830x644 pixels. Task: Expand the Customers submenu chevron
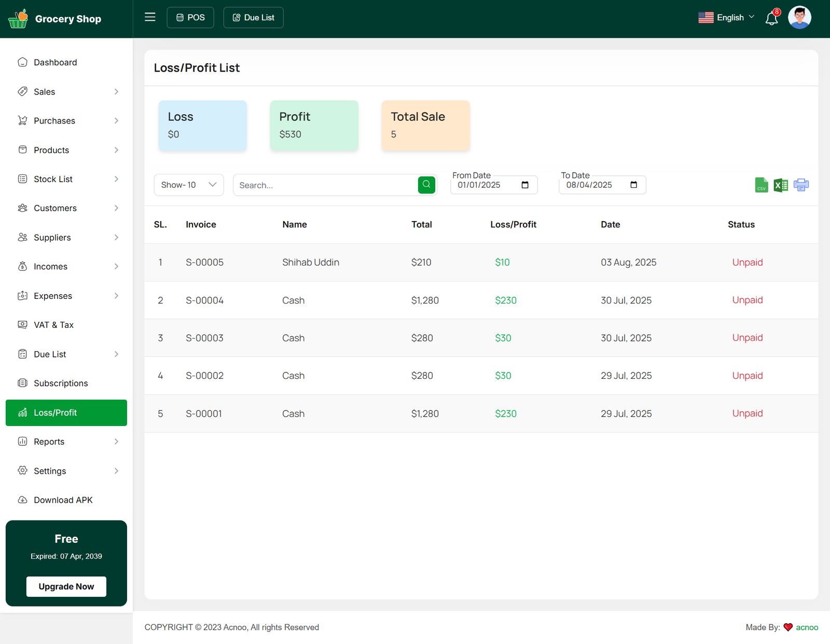click(116, 208)
